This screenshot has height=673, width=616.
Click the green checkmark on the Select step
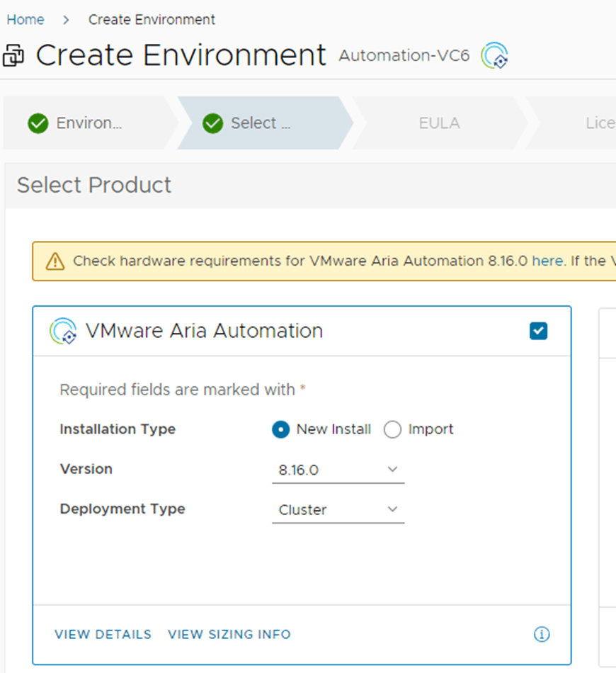pos(212,123)
